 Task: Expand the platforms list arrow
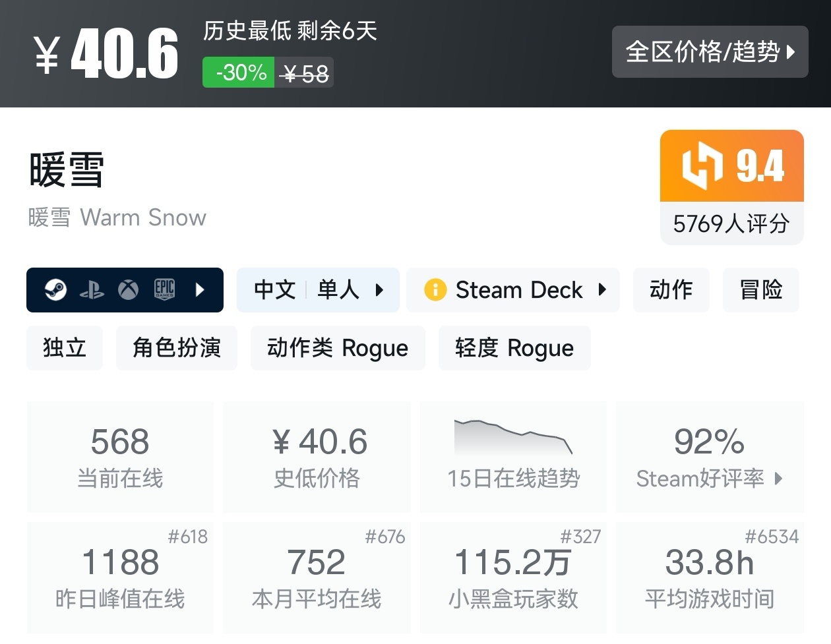point(200,290)
